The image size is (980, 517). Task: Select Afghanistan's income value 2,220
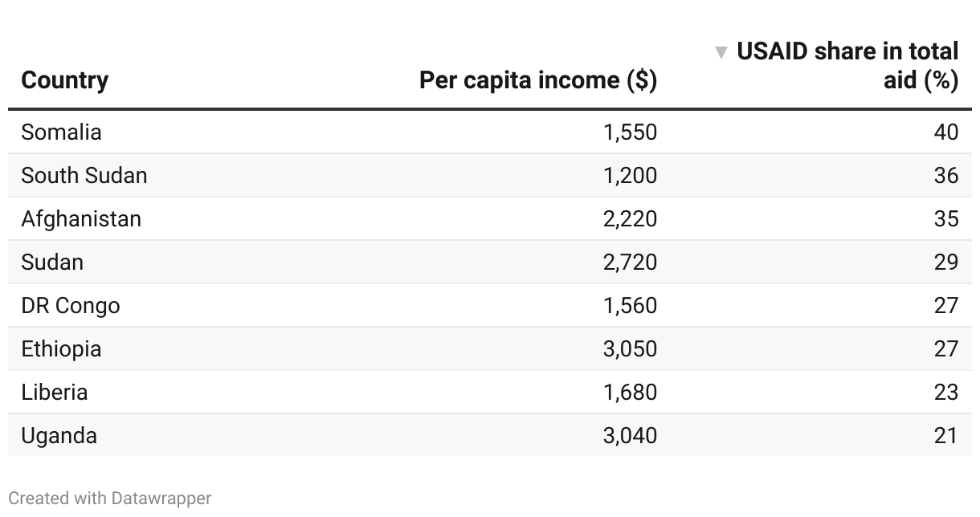click(630, 218)
